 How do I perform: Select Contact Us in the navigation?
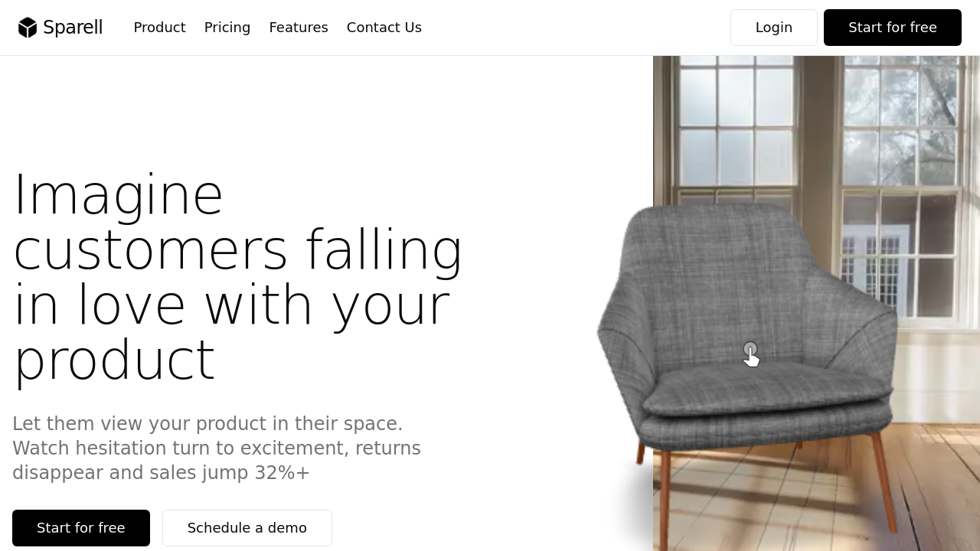pyautogui.click(x=384, y=28)
